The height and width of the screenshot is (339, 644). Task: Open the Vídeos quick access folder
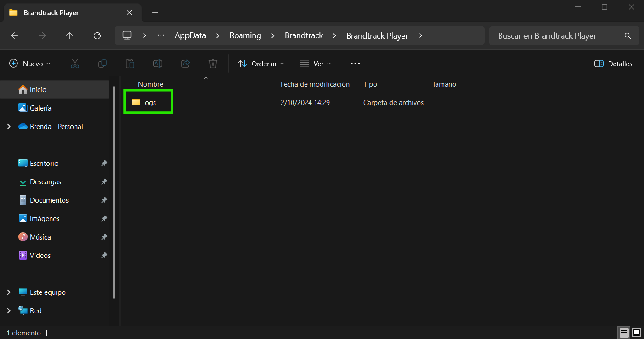tap(55, 255)
